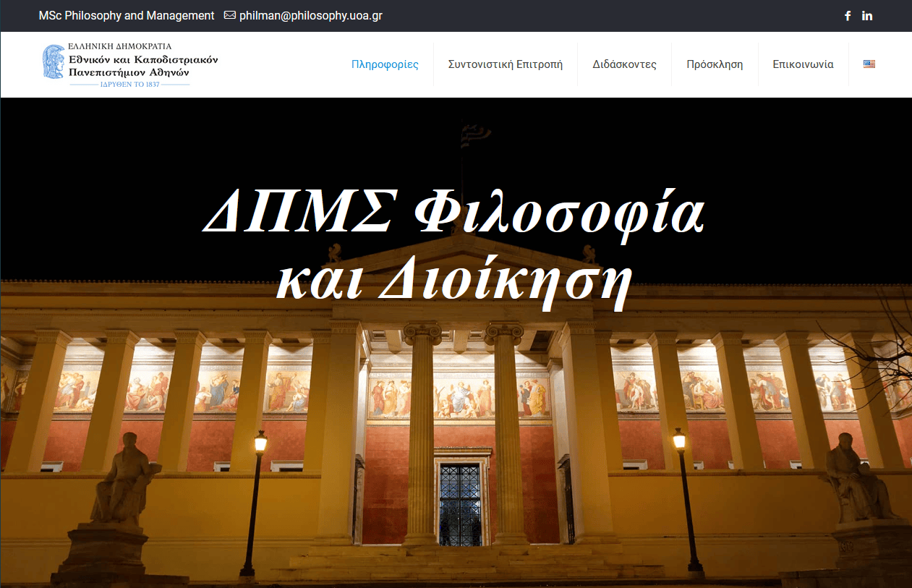
Task: Click the philman@philosophy.uoa.gr email link
Action: [310, 16]
